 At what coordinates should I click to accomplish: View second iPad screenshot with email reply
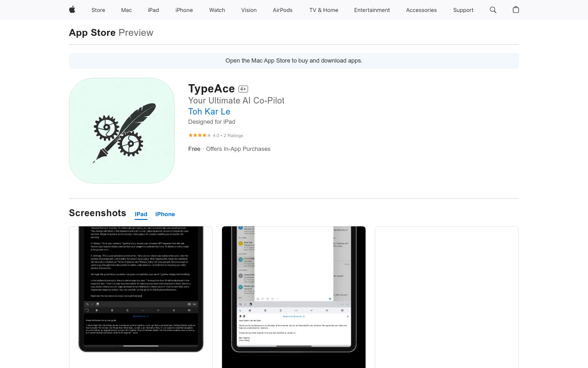click(294, 297)
